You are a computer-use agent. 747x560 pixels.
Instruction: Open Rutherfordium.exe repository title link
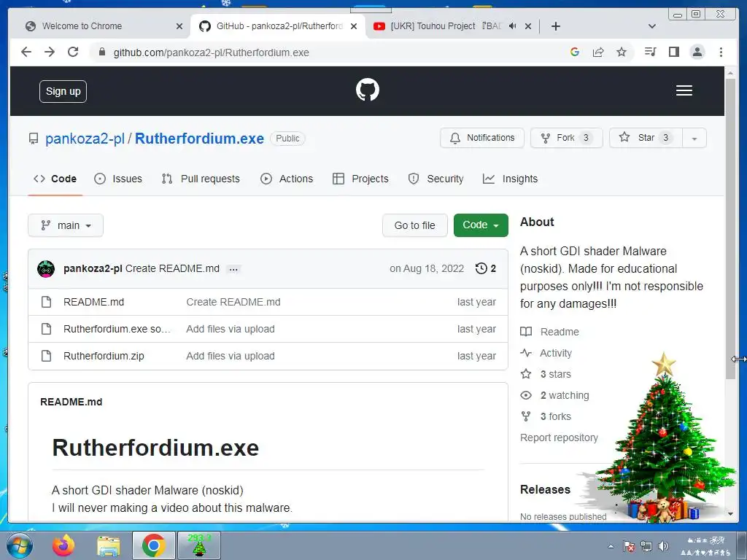coord(199,139)
